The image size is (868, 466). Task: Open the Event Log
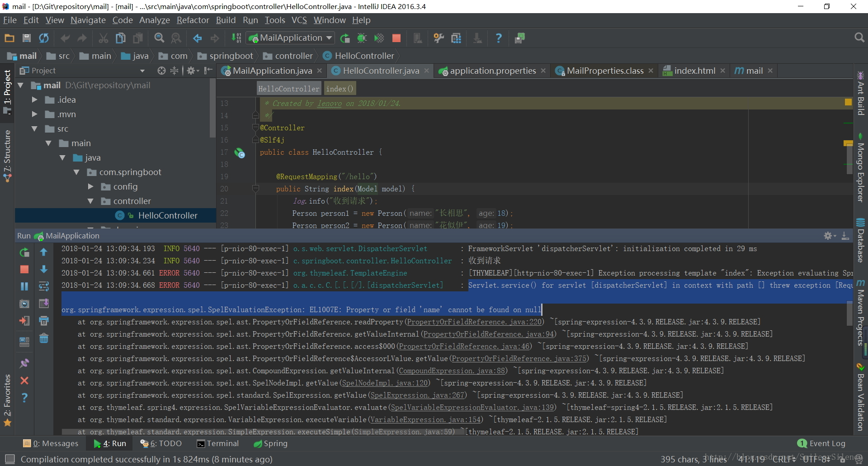click(x=821, y=443)
